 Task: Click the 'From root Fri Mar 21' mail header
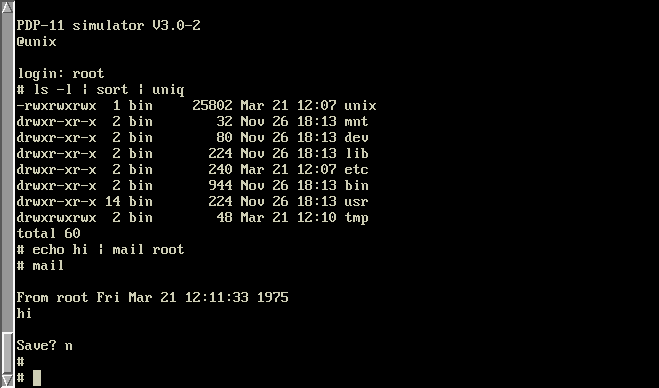coord(152,298)
